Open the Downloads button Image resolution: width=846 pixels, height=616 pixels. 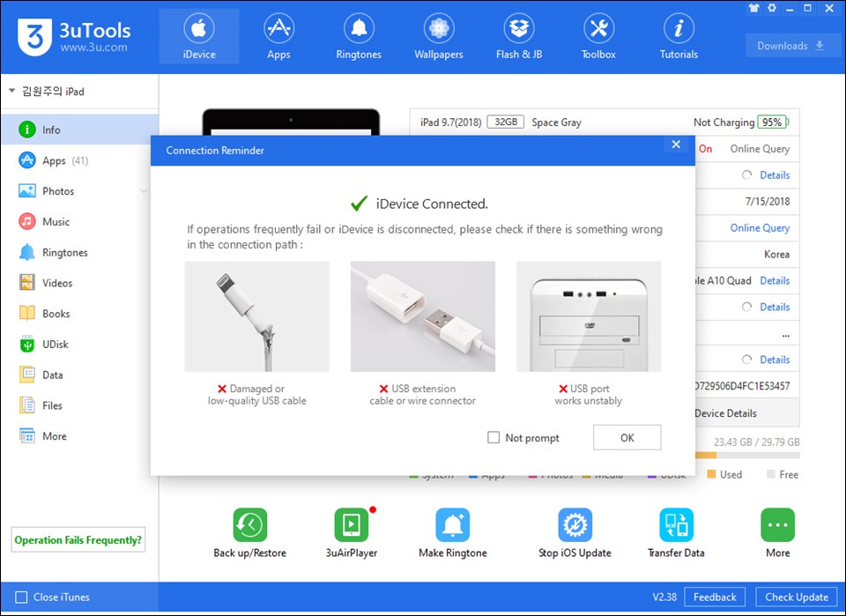click(790, 46)
